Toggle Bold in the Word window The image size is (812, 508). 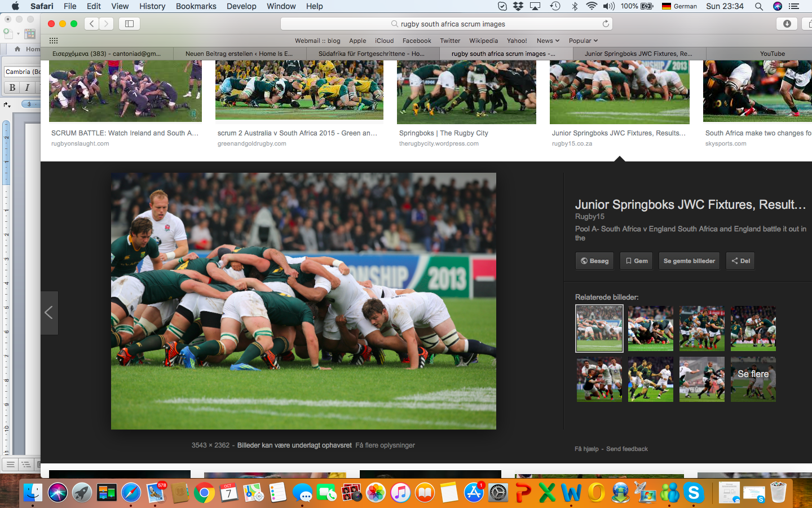pyautogui.click(x=12, y=87)
